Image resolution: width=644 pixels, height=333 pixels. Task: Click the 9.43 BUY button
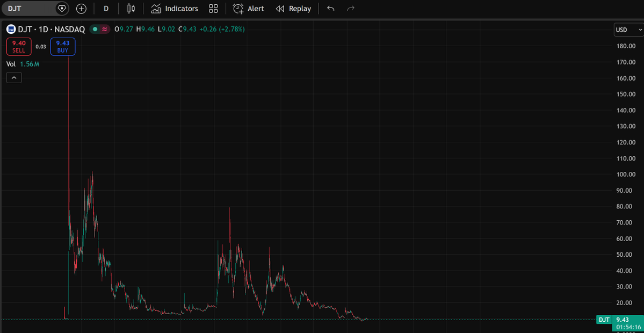pyautogui.click(x=63, y=46)
